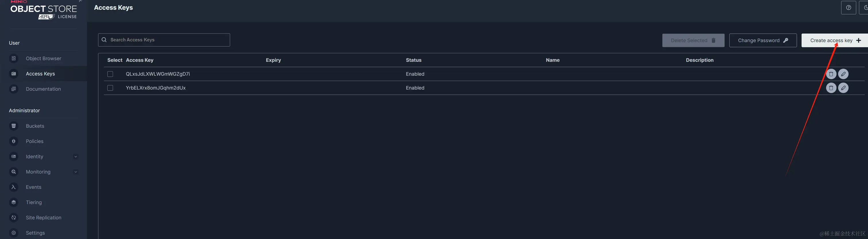Delete the QLxsJdLXWLWGmWGZgD7i access key
868x239 pixels.
[x=831, y=74]
